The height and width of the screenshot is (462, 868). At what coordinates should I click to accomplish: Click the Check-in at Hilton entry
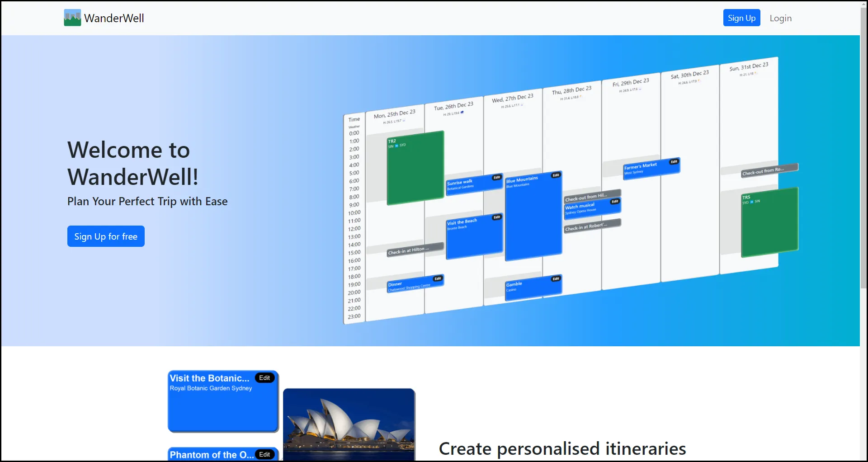tap(415, 250)
